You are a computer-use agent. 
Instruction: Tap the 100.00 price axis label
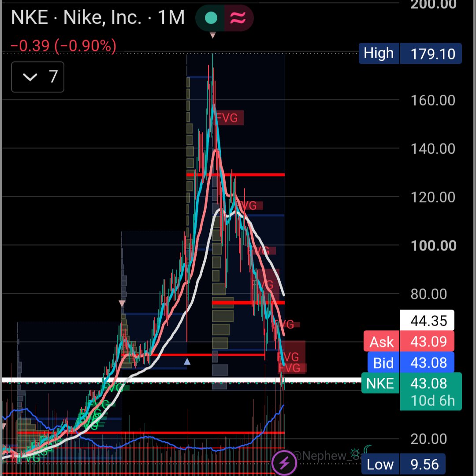click(x=433, y=246)
